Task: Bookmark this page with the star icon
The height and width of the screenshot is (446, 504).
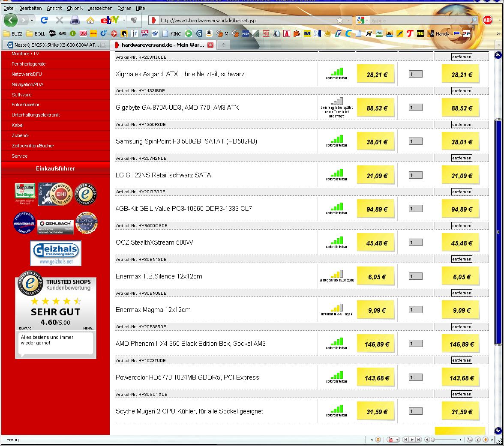Action: (340, 20)
